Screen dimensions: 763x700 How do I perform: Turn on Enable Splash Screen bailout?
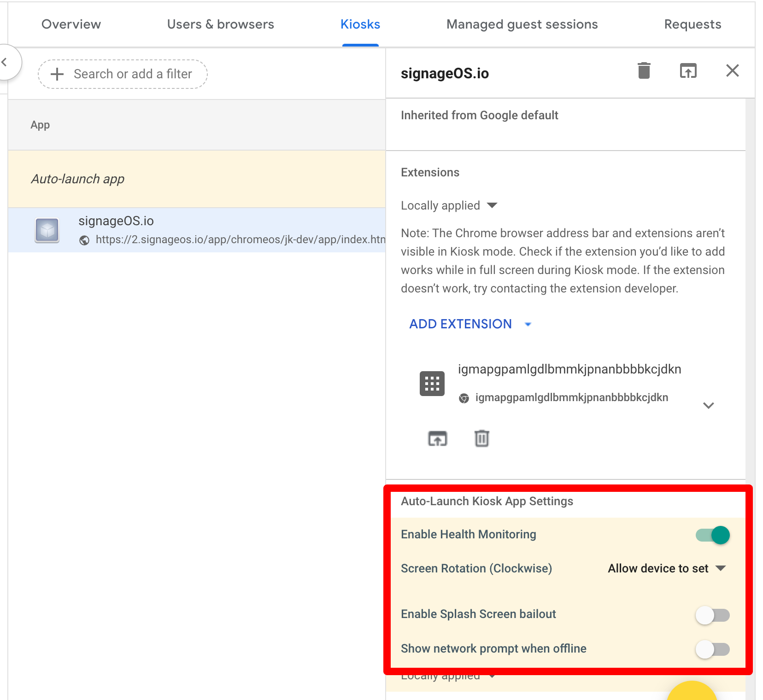[x=712, y=615]
